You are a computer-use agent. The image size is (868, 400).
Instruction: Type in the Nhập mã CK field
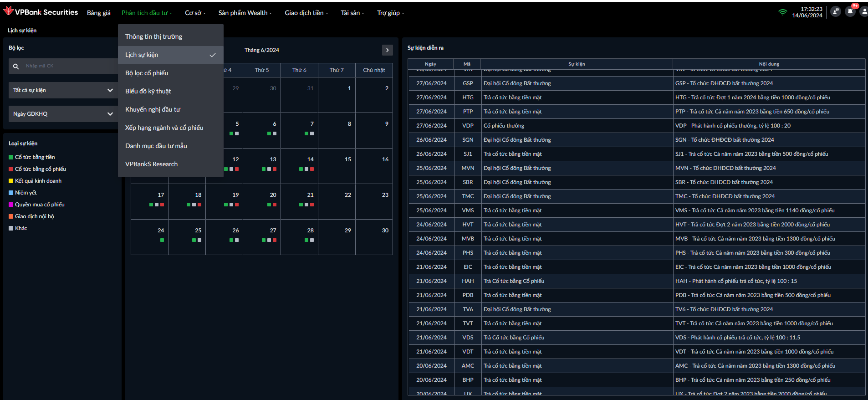tap(68, 66)
